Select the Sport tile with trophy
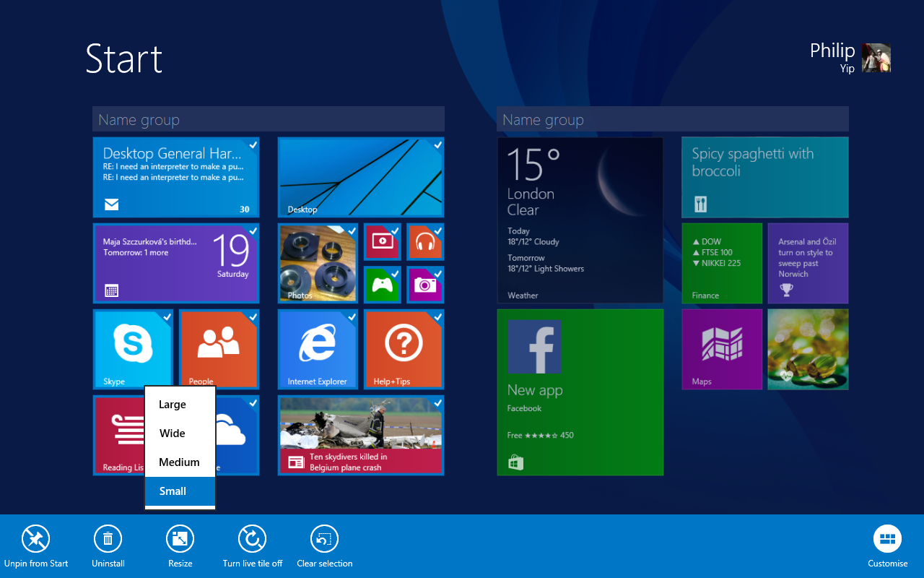 click(808, 263)
